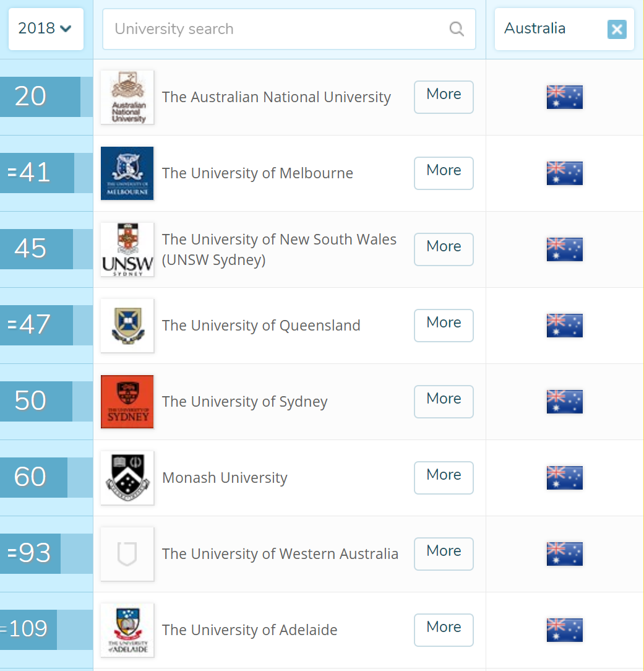644x671 pixels.
Task: Show More details for The University of Melbourne
Action: coord(444,173)
